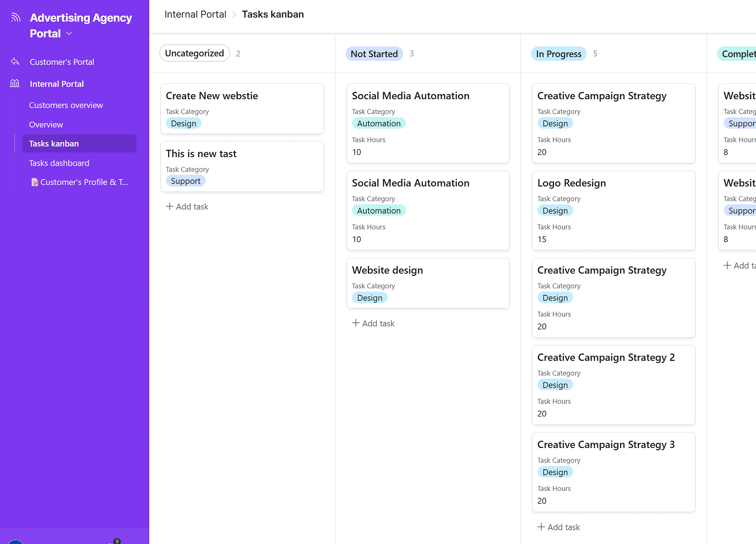
Task: Click the document icon next to Customer's Profile
Action: (35, 182)
